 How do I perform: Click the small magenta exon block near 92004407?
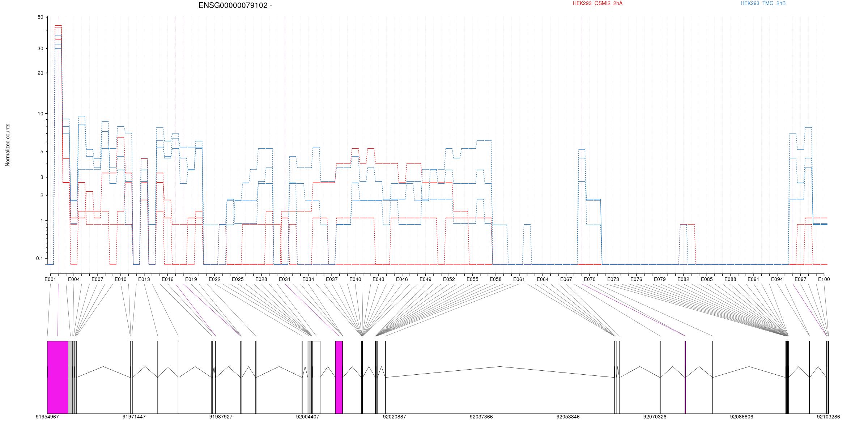point(339,377)
